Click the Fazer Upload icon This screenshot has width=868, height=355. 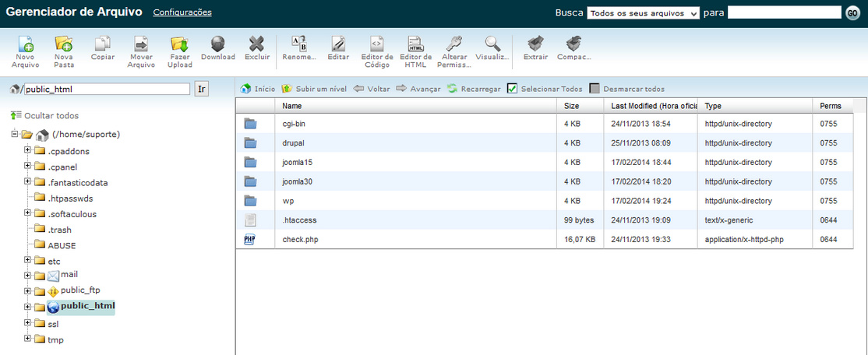[179, 44]
